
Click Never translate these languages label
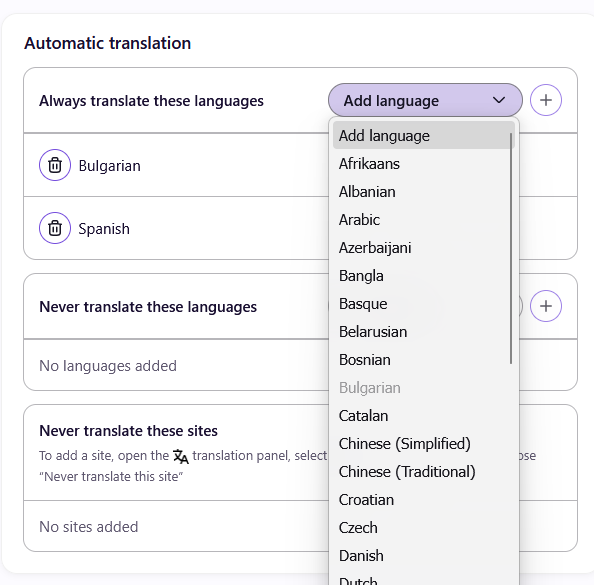pyautogui.click(x=148, y=307)
